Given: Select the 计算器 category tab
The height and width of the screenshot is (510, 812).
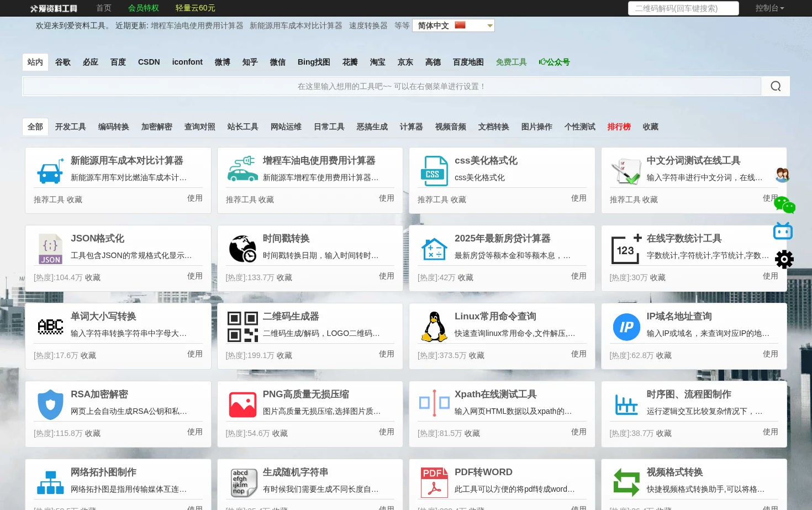Looking at the screenshot, I should 412,127.
